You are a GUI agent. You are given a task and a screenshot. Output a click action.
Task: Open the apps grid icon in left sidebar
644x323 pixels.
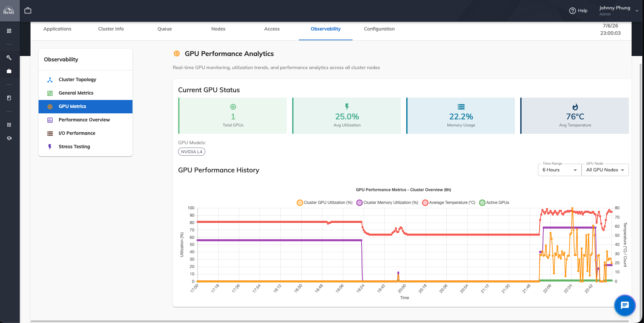(x=9, y=125)
